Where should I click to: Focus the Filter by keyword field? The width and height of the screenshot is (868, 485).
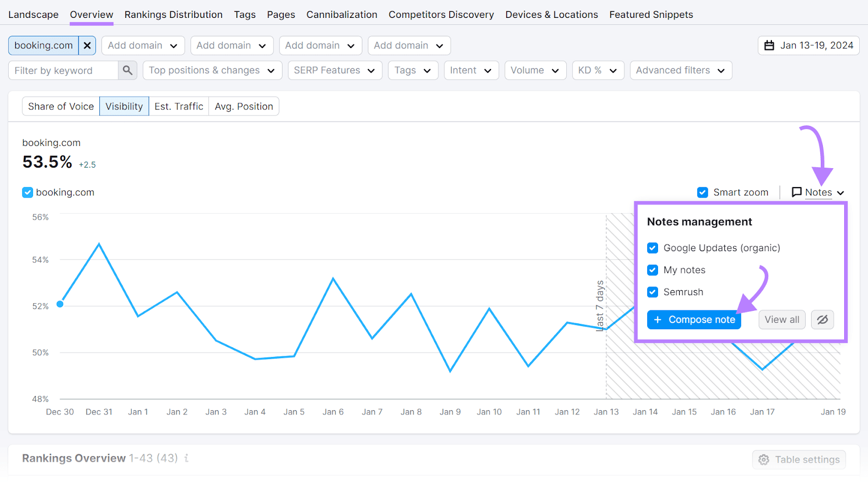click(x=63, y=71)
